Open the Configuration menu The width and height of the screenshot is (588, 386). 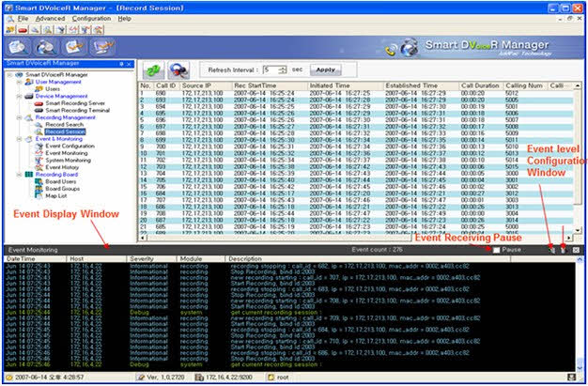90,18
